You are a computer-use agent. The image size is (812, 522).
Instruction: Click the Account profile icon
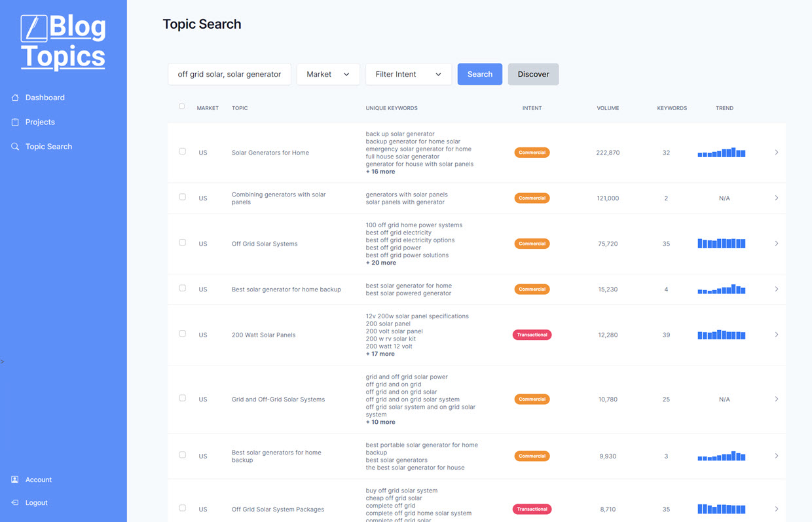15,479
